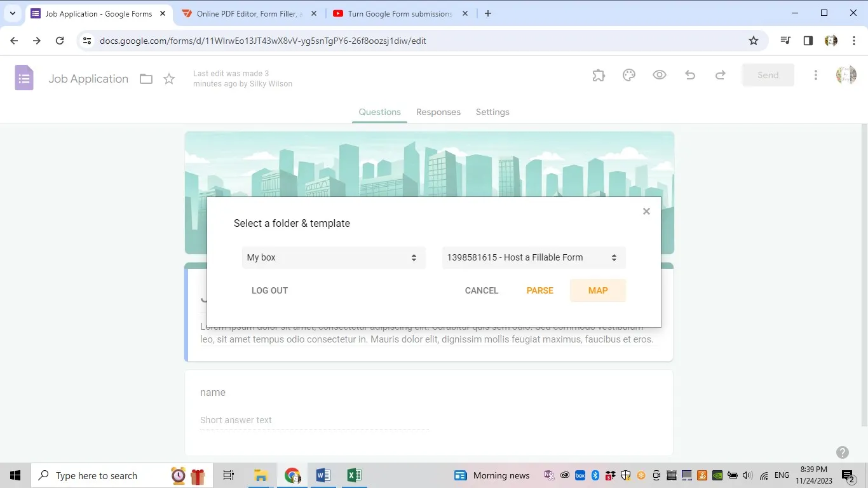868x488 pixels.
Task: Open the browser tab search chevron
Action: coord(12,13)
